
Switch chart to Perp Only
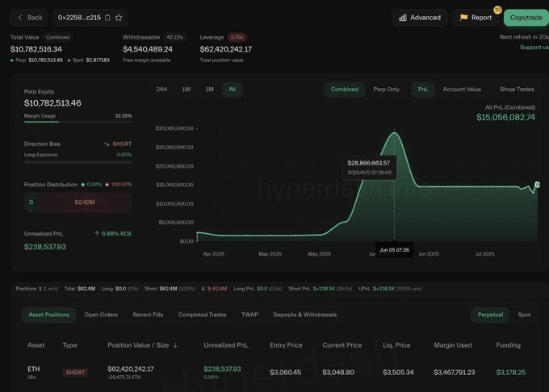click(x=386, y=90)
